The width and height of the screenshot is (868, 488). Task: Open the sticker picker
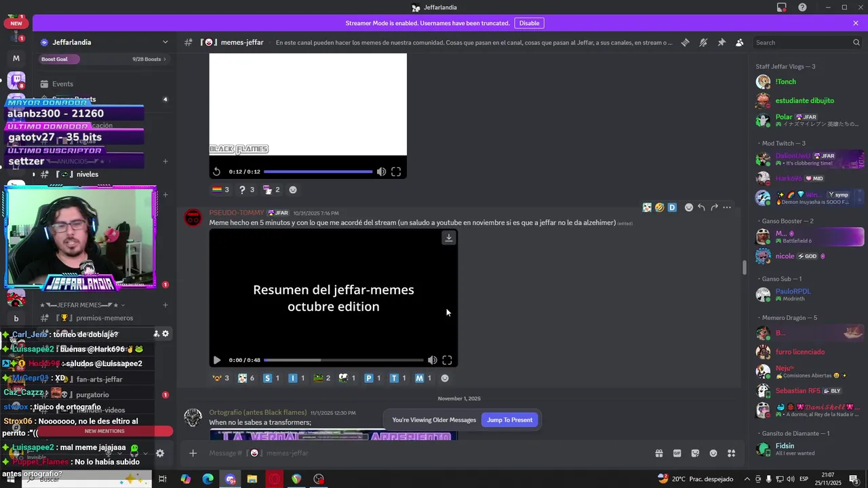point(695,453)
